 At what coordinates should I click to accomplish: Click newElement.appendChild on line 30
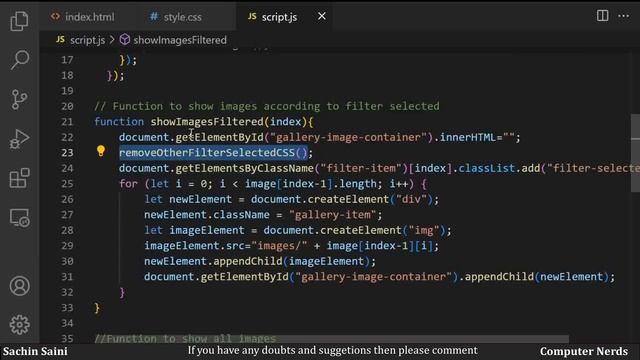[213, 261]
